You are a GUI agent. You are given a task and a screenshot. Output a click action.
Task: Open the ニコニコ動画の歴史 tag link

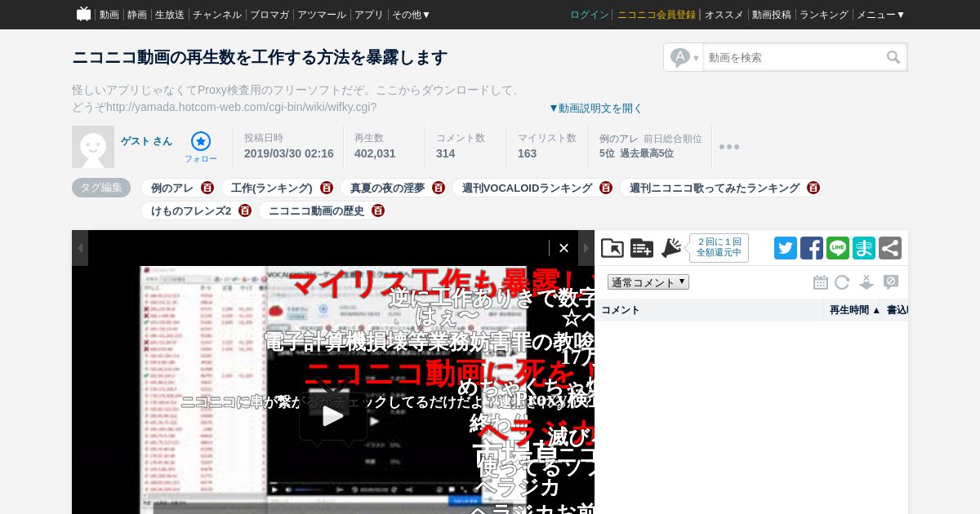(317, 210)
